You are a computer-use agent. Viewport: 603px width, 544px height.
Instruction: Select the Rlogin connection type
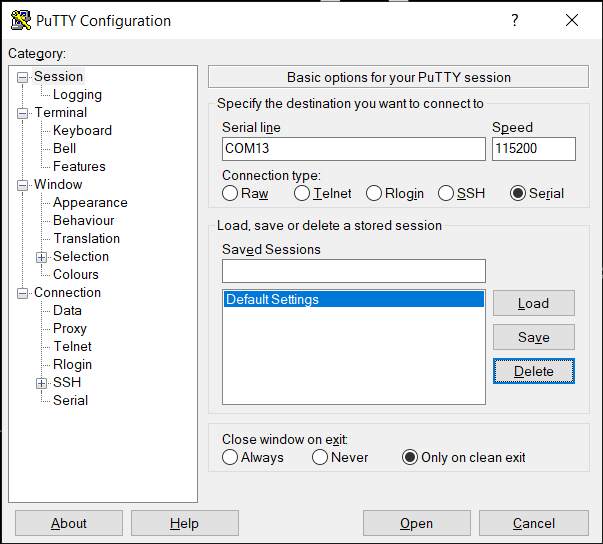point(374,193)
